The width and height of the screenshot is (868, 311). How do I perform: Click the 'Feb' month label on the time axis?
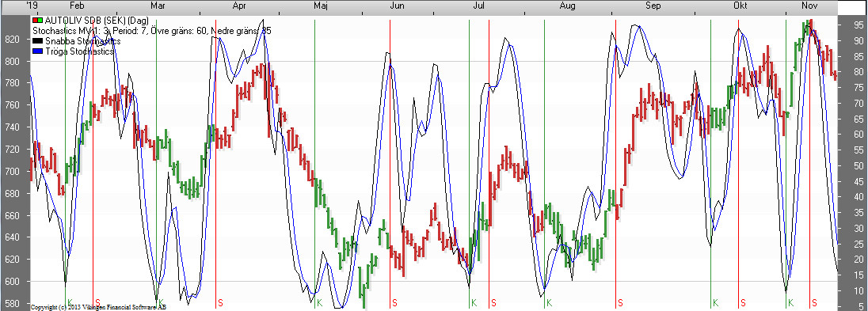coord(76,6)
